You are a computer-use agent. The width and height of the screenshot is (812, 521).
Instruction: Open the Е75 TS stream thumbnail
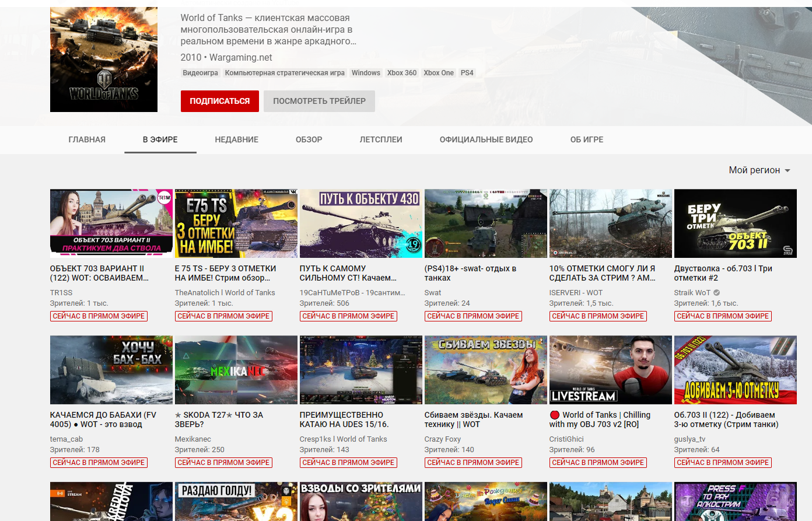pyautogui.click(x=236, y=223)
